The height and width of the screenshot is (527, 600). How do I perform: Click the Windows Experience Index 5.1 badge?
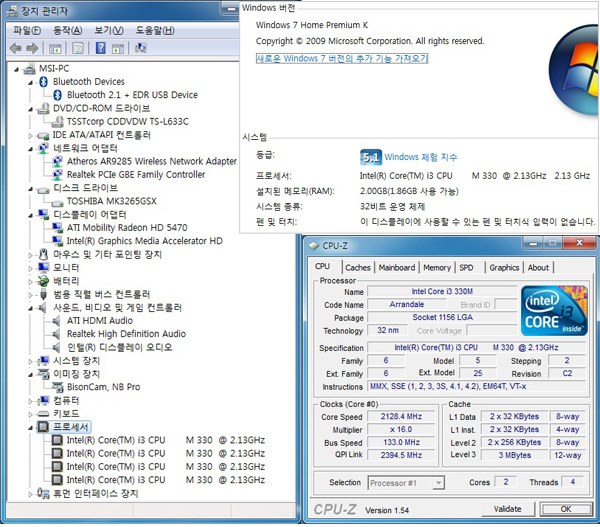click(370, 157)
